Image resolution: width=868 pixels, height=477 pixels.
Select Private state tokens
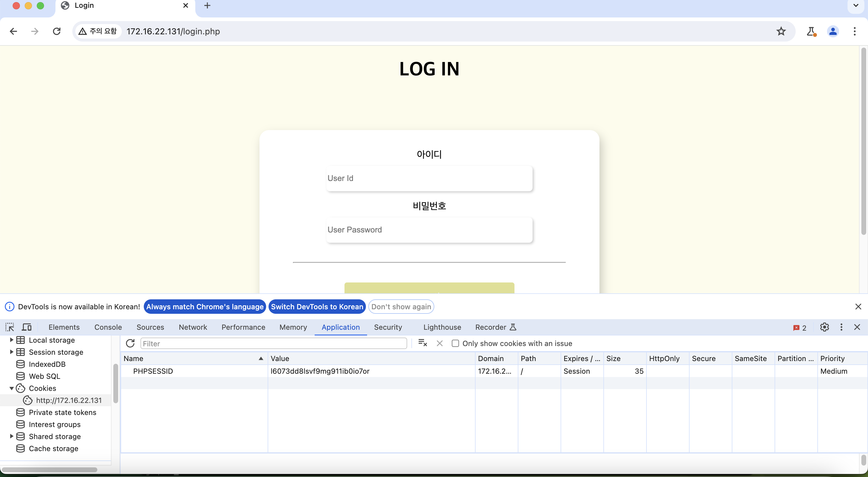[62, 412]
